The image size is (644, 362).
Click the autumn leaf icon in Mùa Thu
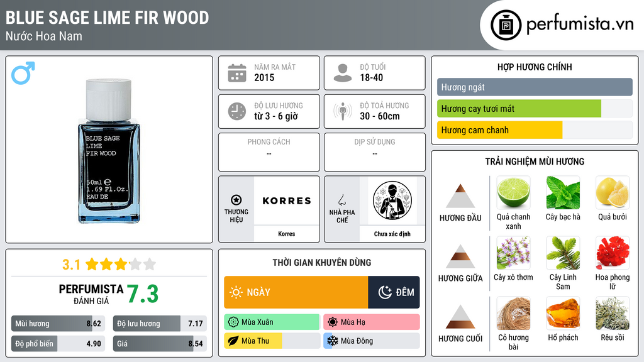tap(233, 341)
